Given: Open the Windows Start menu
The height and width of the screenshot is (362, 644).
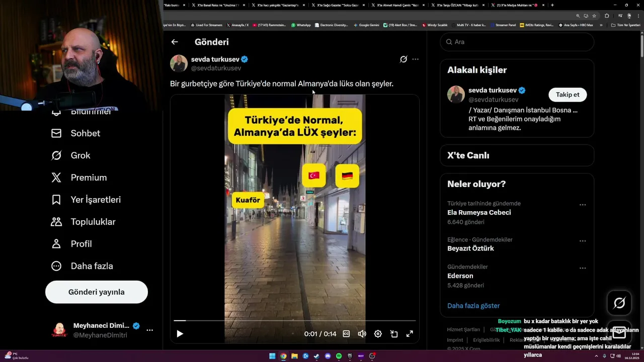Looking at the screenshot, I should pos(272,356).
